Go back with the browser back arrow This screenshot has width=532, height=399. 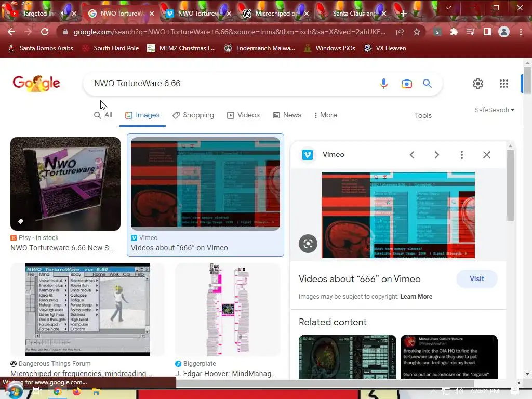(11, 32)
